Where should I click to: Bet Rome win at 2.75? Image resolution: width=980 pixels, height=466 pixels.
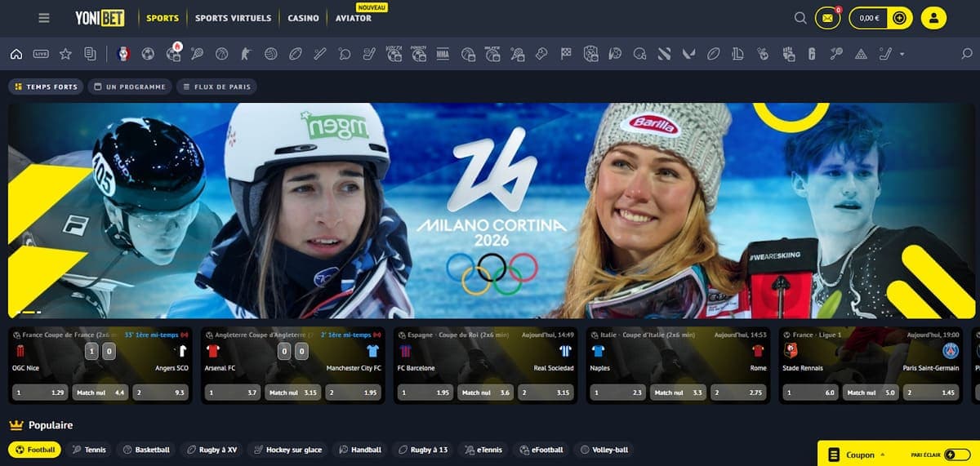(x=739, y=393)
